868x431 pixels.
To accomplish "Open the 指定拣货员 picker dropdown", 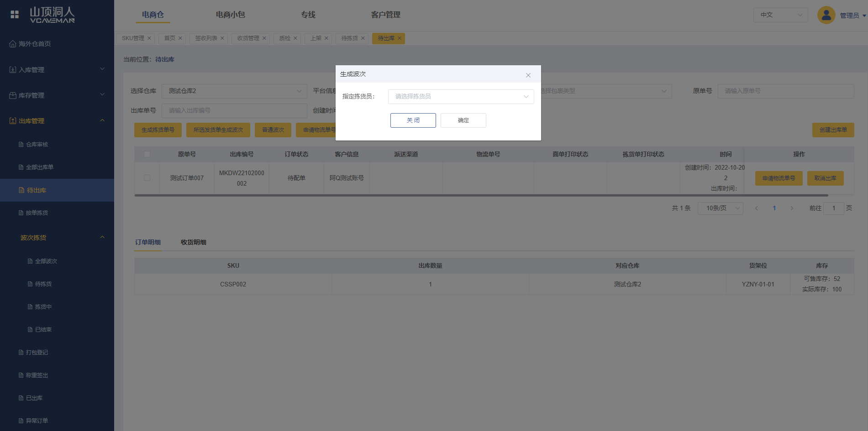I will (x=461, y=97).
